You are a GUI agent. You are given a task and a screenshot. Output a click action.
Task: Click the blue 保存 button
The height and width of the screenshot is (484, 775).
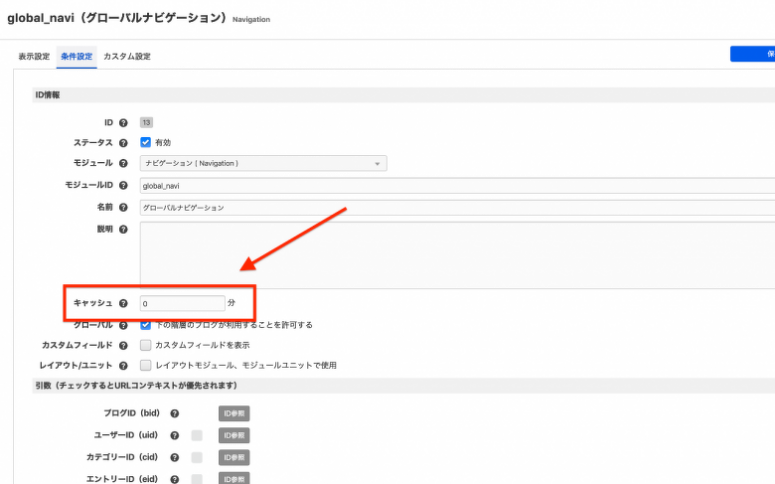(x=755, y=55)
